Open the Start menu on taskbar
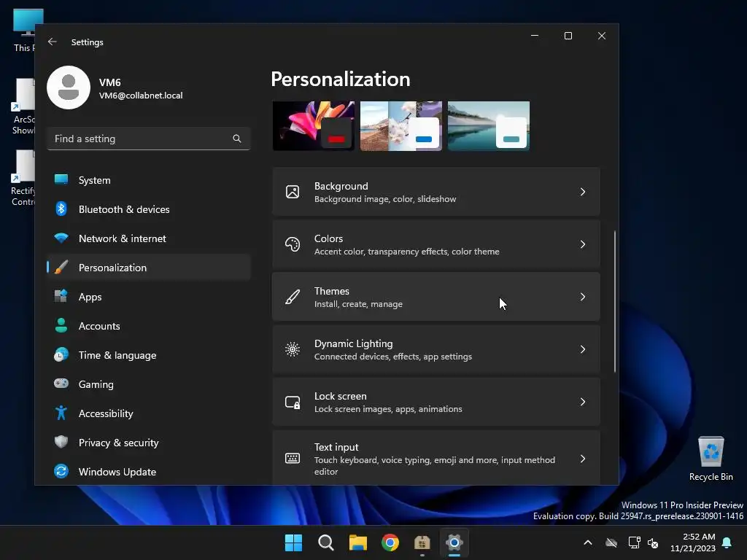This screenshot has height=560, width=747. (293, 542)
